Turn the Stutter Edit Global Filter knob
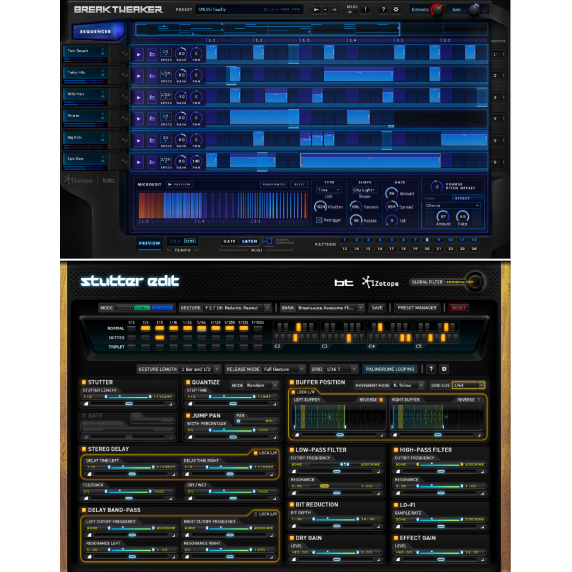Screen dimensions: 572x572 point(475,282)
